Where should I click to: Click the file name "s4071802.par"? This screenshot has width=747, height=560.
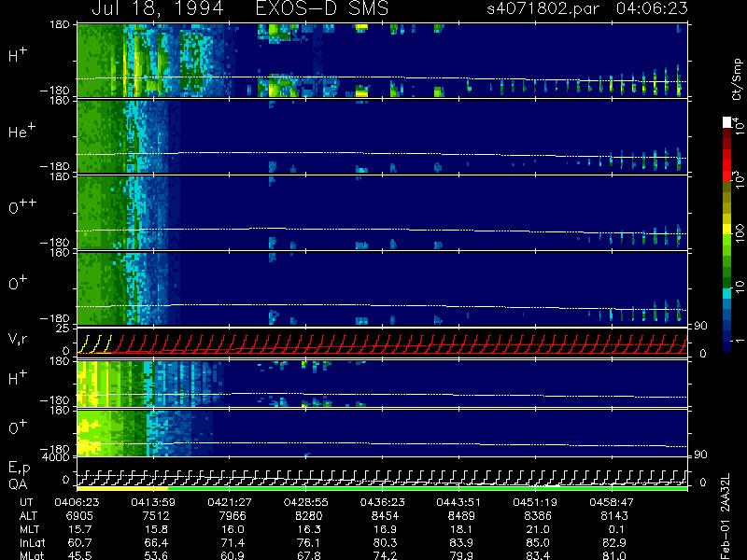[x=543, y=8]
